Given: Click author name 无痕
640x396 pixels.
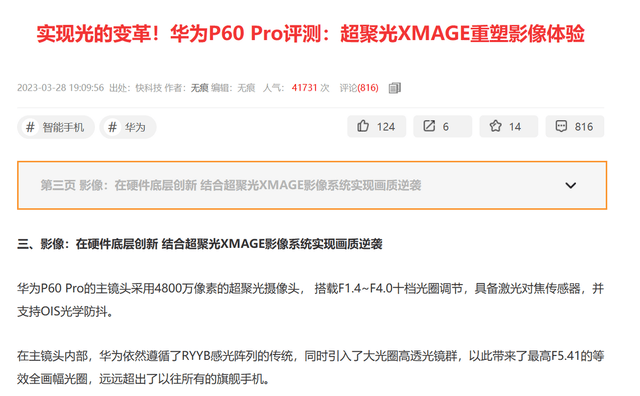Looking at the screenshot, I should (200, 88).
